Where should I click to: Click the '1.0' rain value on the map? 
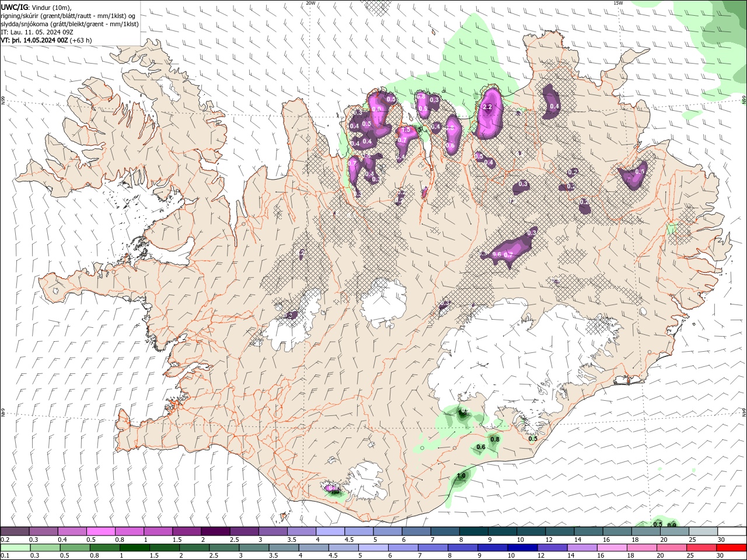[x=461, y=476]
